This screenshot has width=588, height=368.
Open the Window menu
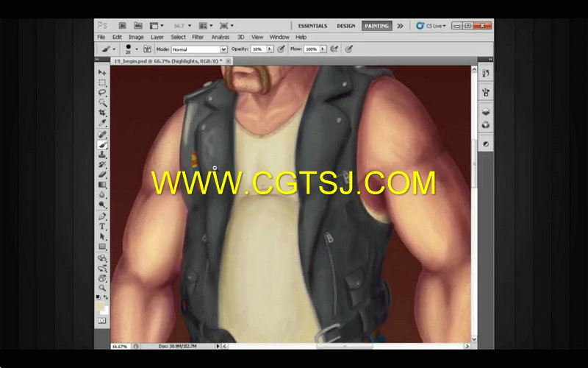pos(279,38)
